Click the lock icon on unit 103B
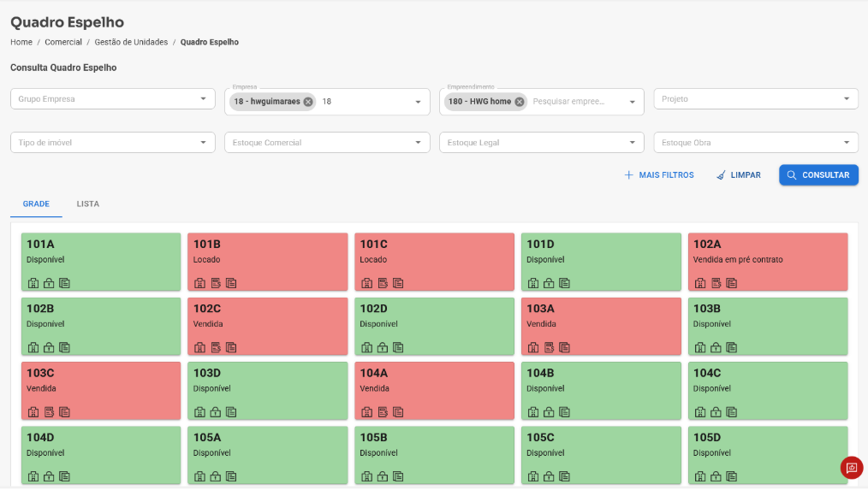This screenshot has height=490, width=868. (x=716, y=347)
